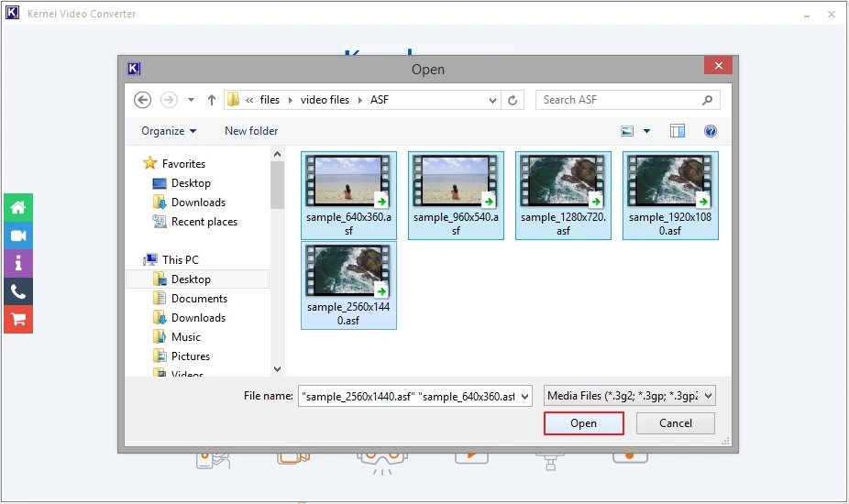Image resolution: width=849 pixels, height=504 pixels.
Task: Open the Organize menu
Action: [x=169, y=131]
